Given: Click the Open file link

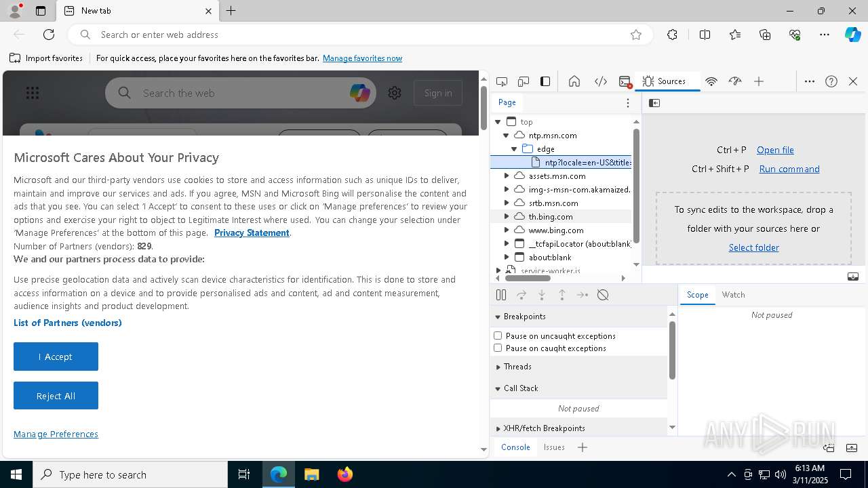Looking at the screenshot, I should (x=775, y=150).
